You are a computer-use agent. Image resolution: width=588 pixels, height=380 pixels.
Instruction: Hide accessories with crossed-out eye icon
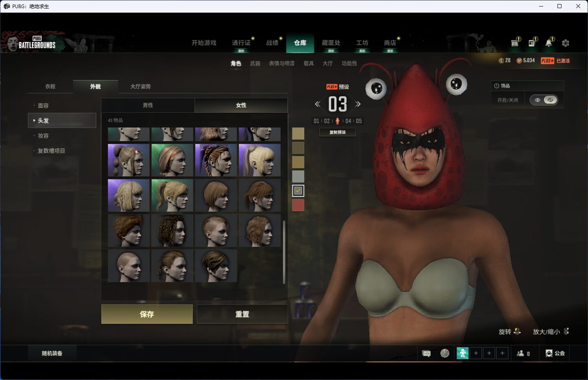(x=550, y=100)
